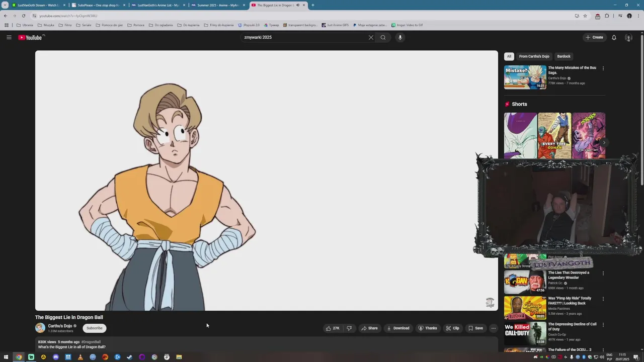Like the video with thumbs up

(333, 328)
